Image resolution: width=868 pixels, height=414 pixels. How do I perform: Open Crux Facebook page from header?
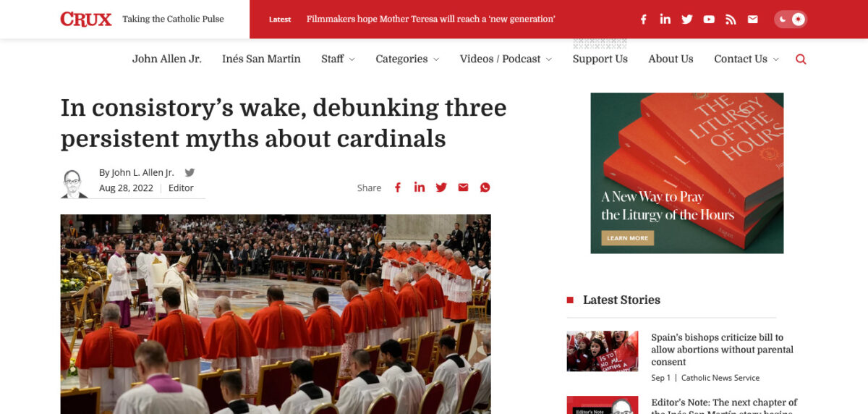(x=643, y=20)
